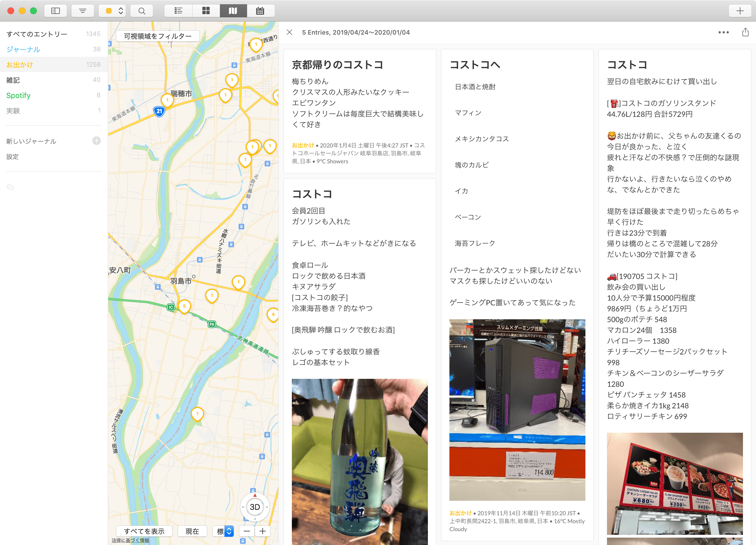Click the map pin labeled 5
Screen dimensions: 756x545
click(184, 306)
